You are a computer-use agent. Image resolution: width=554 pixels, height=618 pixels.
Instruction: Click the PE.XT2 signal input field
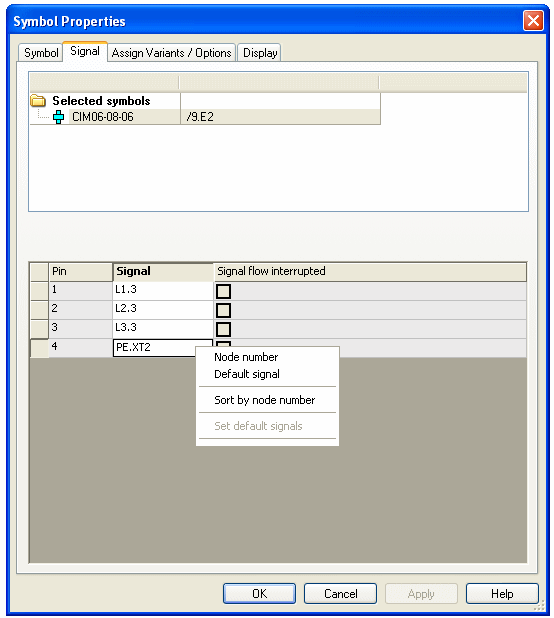coord(162,348)
